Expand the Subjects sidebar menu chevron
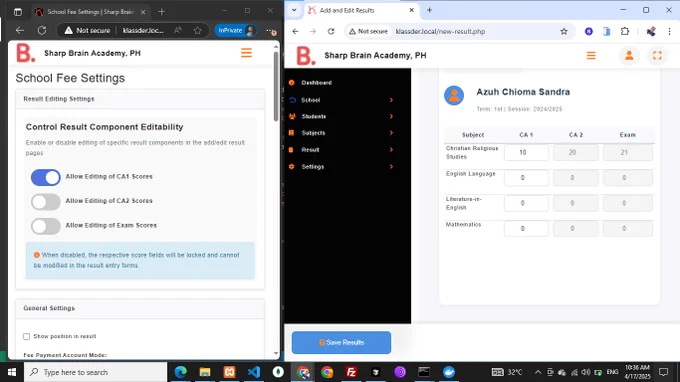680x382 pixels. (x=391, y=133)
